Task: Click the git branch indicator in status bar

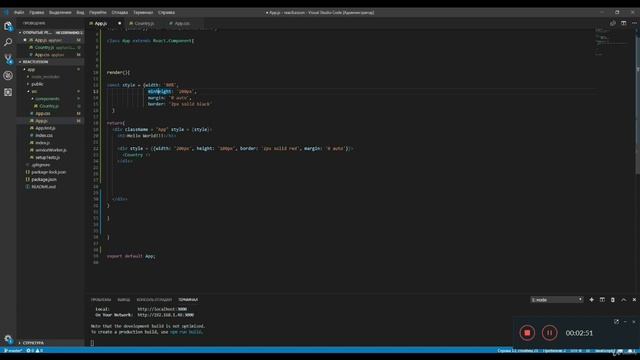Action: pos(12,351)
